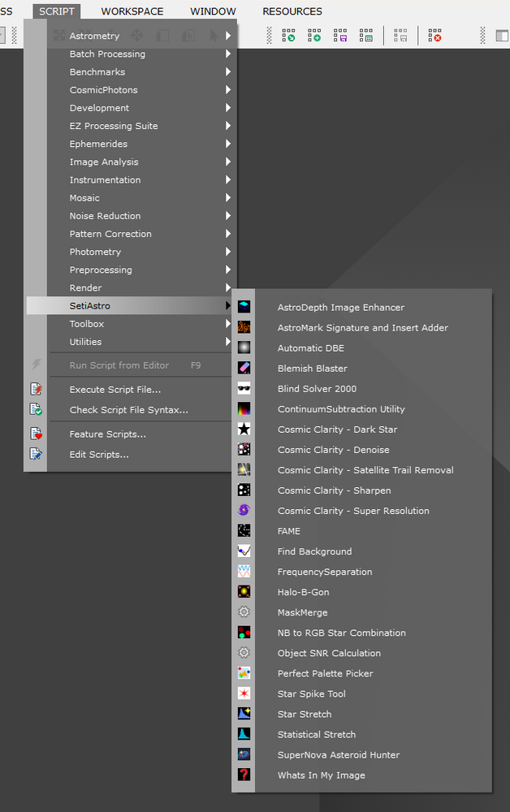Click the SuperNova Asteroid Hunter icon
The height and width of the screenshot is (812, 510).
pos(244,754)
